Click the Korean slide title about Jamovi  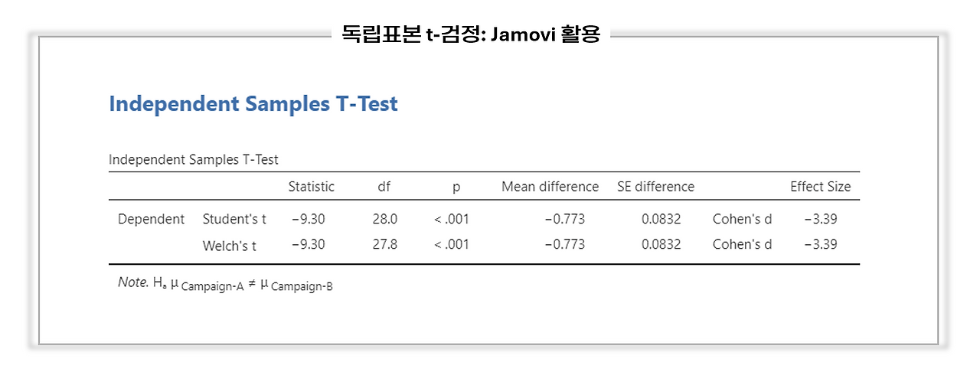(x=471, y=34)
